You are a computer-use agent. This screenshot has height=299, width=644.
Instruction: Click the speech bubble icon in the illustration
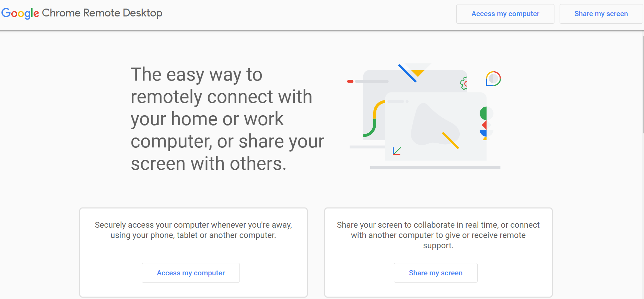(493, 78)
